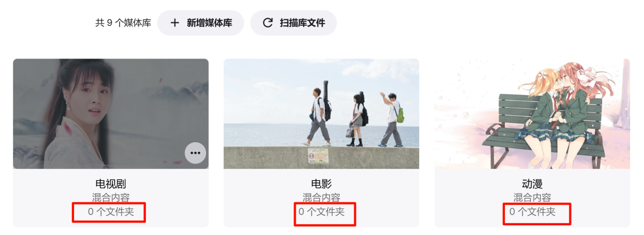Image resolution: width=644 pixels, height=235 pixels.
Task: Click 0 个文件夹 count under 电视剧
Action: click(111, 212)
